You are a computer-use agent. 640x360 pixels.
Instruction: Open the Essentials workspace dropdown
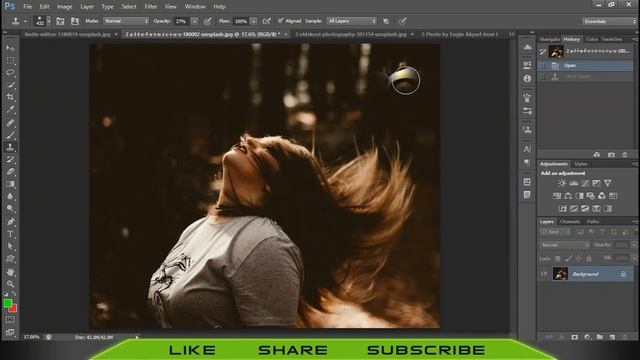(x=609, y=21)
